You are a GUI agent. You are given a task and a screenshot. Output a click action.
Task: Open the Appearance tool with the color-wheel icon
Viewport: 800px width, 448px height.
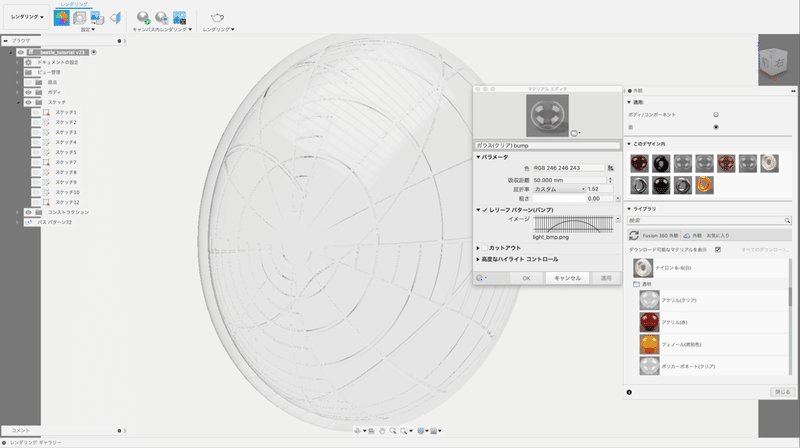pyautogui.click(x=61, y=18)
